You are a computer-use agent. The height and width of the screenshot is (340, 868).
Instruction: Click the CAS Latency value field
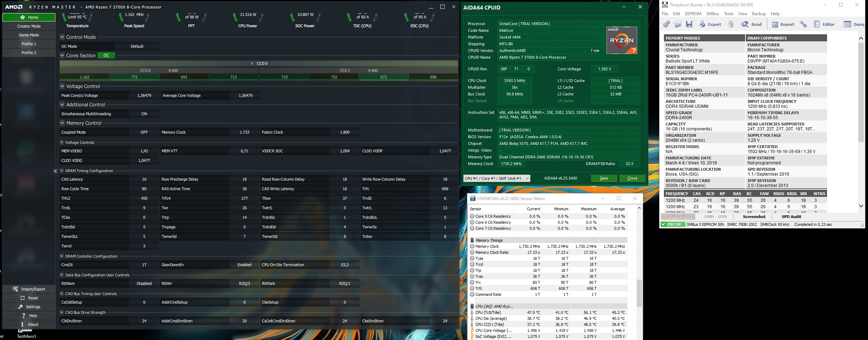point(144,179)
